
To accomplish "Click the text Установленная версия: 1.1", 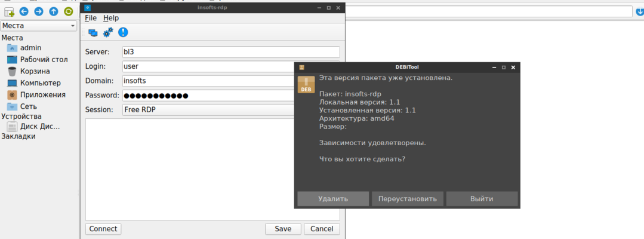I will pos(368,111).
